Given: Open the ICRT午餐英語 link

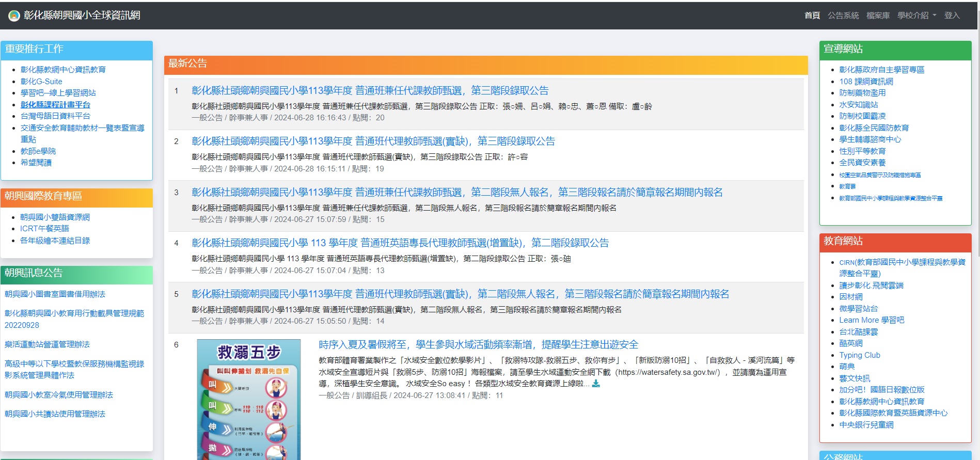Looking at the screenshot, I should (44, 229).
